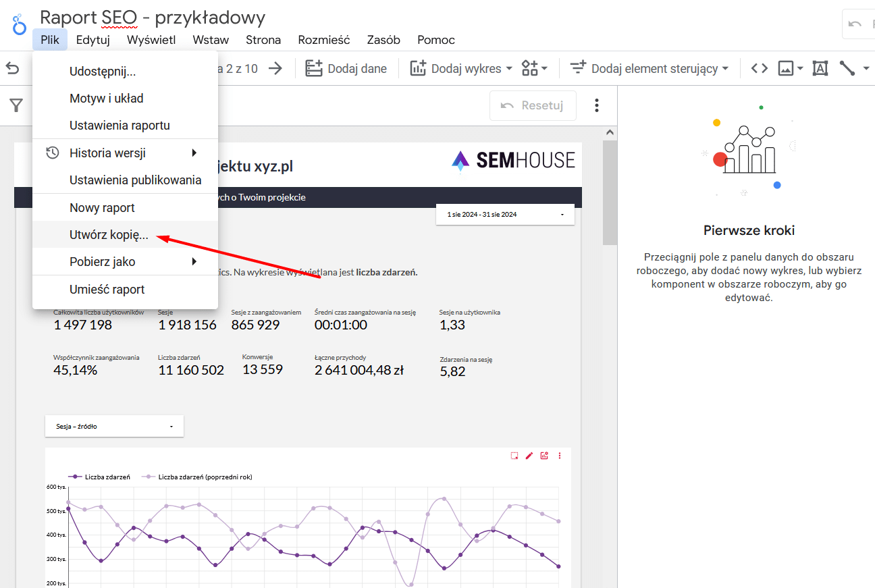Click the Dodaj dane database icon
Viewport: 875px width, 588px height.
[x=314, y=68]
